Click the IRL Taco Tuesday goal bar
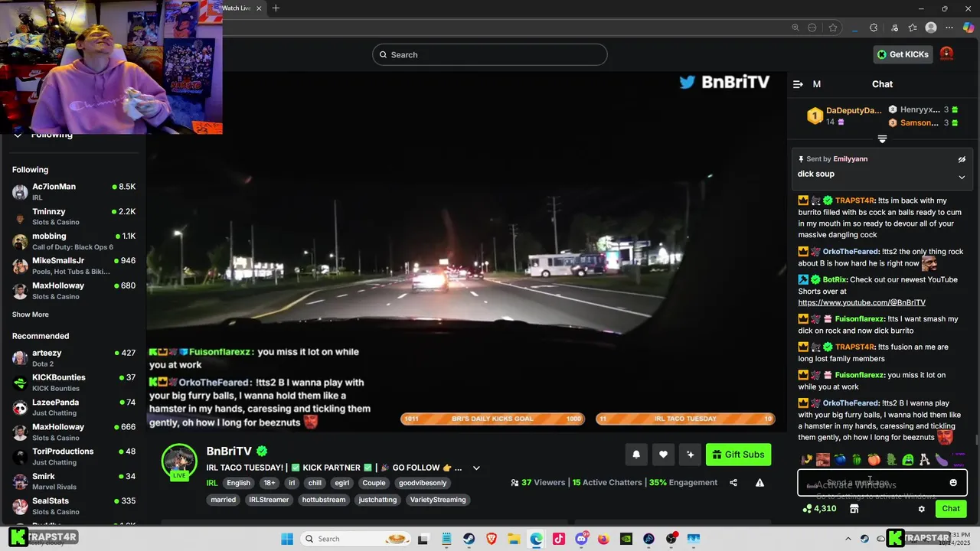Screen dimensions: 980x551 686,419
